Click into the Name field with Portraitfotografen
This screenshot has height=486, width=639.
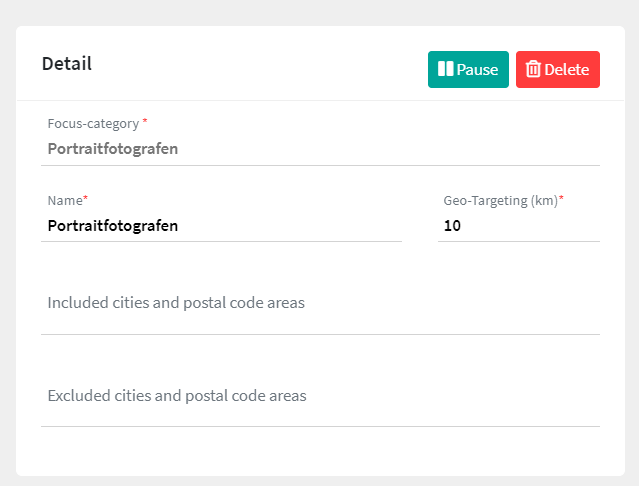coord(222,226)
